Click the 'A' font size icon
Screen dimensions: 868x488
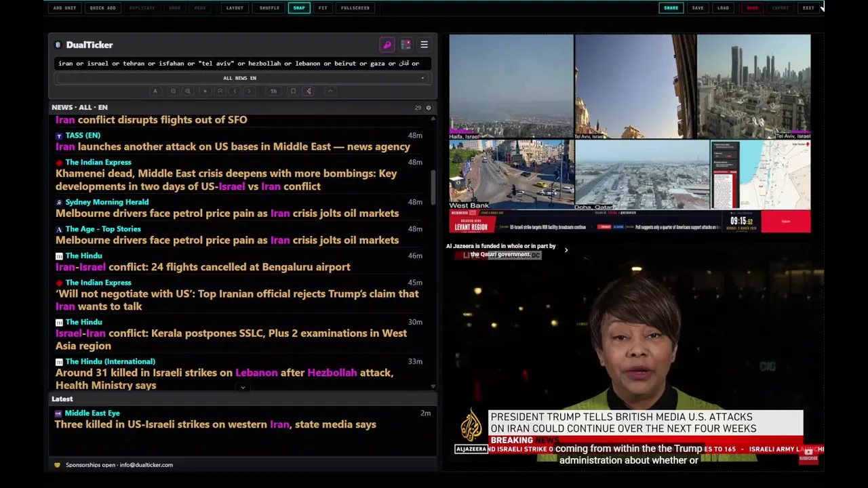(x=155, y=91)
